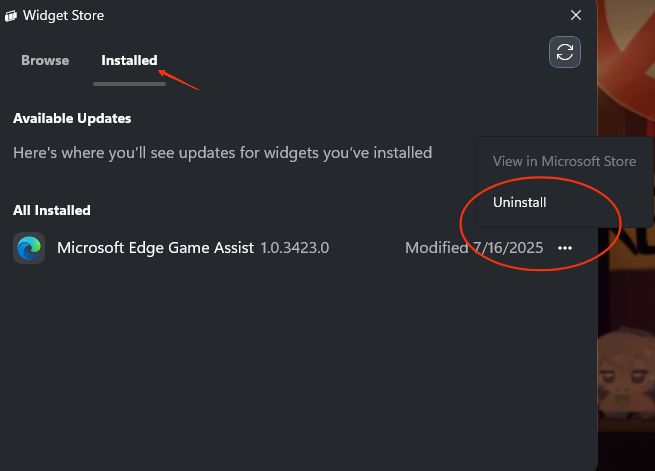Click the Widget Store title text
The width and height of the screenshot is (655, 471).
point(63,15)
